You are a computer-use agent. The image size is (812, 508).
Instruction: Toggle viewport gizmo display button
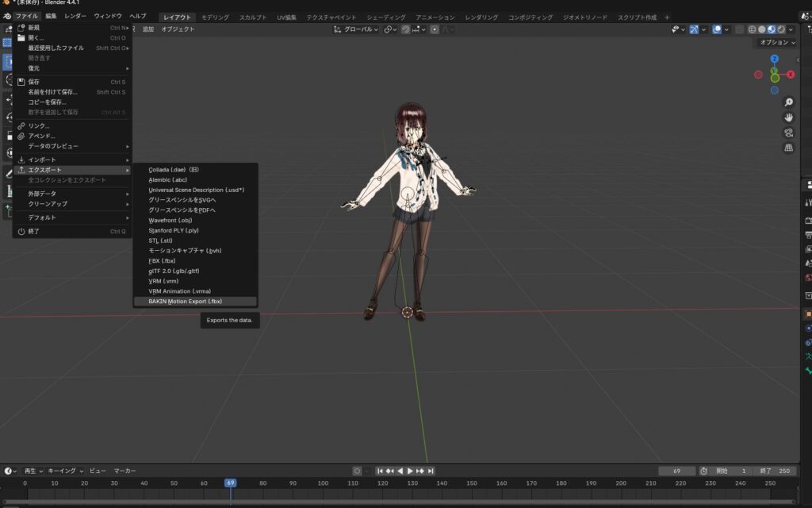point(695,29)
